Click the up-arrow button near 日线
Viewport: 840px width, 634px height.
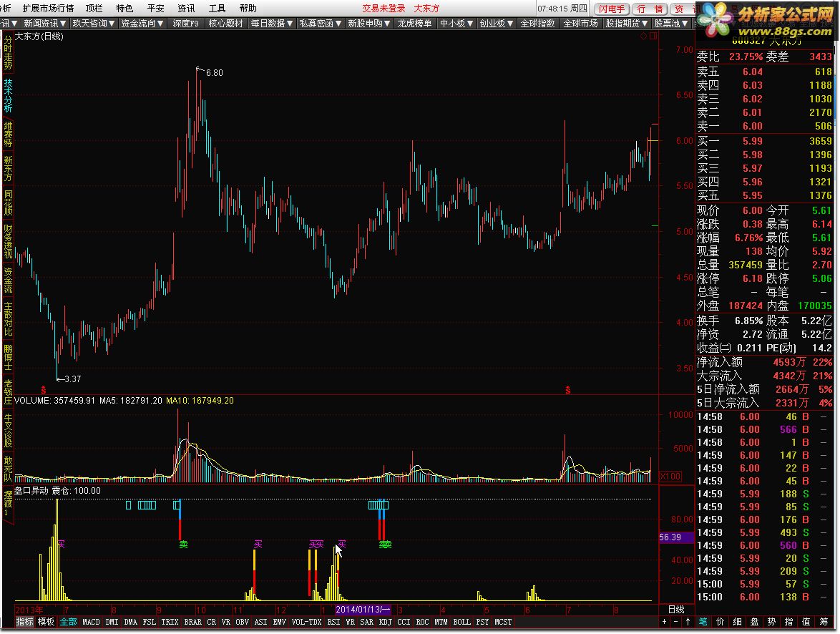tap(688, 622)
